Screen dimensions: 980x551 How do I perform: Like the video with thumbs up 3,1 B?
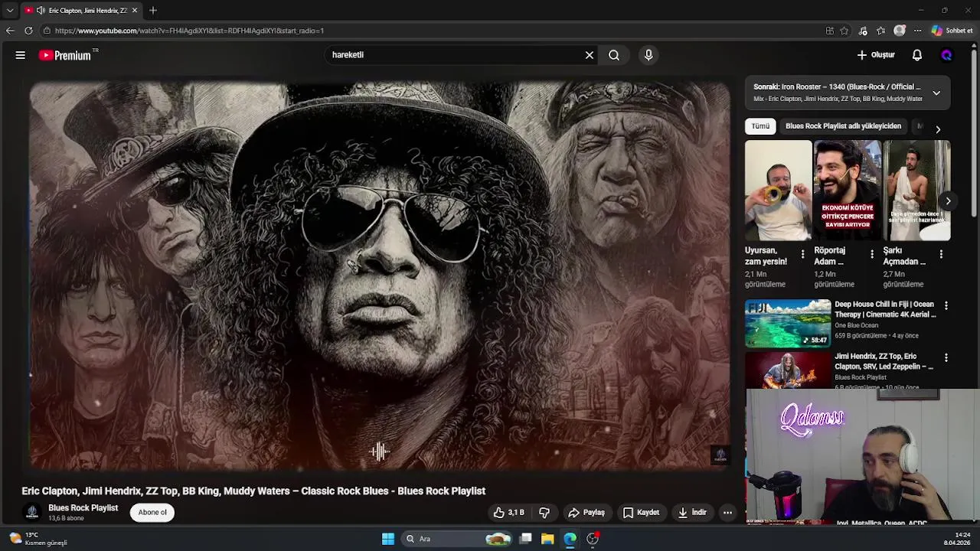tap(508, 513)
